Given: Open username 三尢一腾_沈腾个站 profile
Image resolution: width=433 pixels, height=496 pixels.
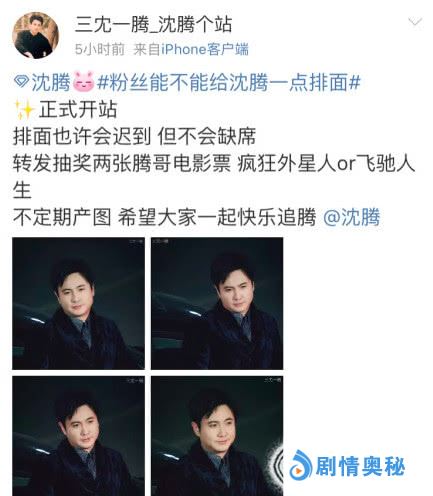Looking at the screenshot, I should tap(153, 25).
